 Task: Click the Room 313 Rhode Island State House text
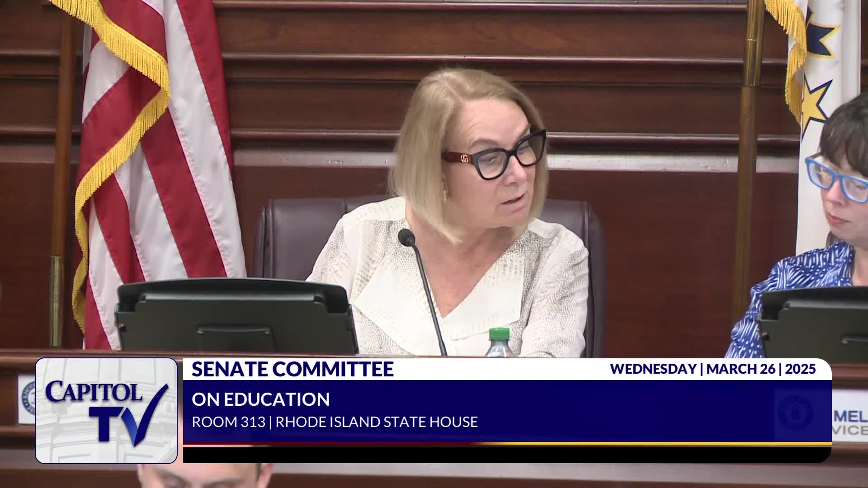pos(335,422)
